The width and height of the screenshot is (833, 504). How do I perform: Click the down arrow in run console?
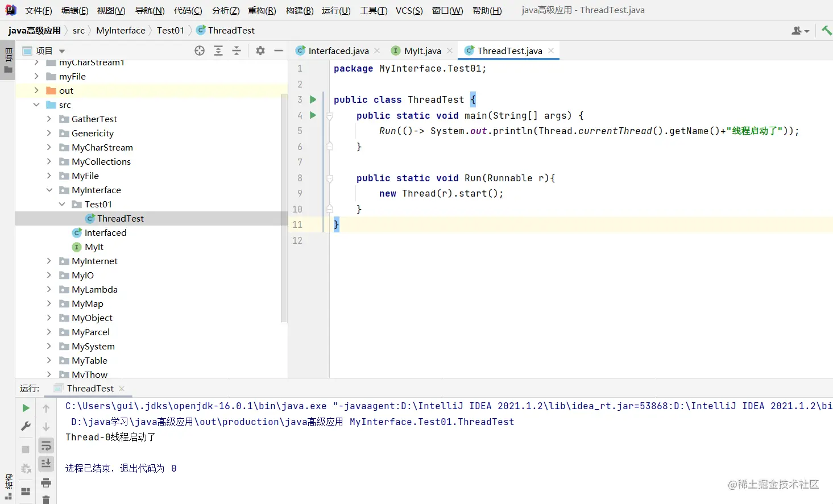click(x=46, y=426)
